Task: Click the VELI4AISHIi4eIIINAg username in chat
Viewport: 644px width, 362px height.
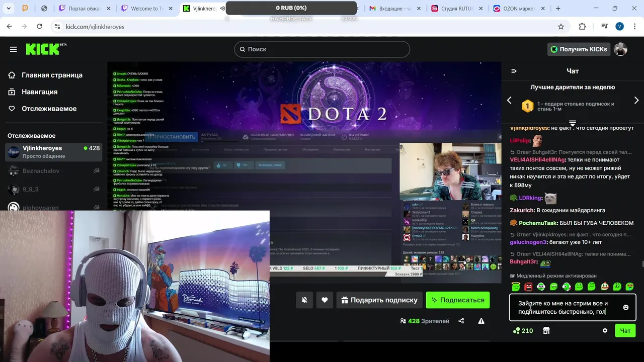Action: (537, 160)
